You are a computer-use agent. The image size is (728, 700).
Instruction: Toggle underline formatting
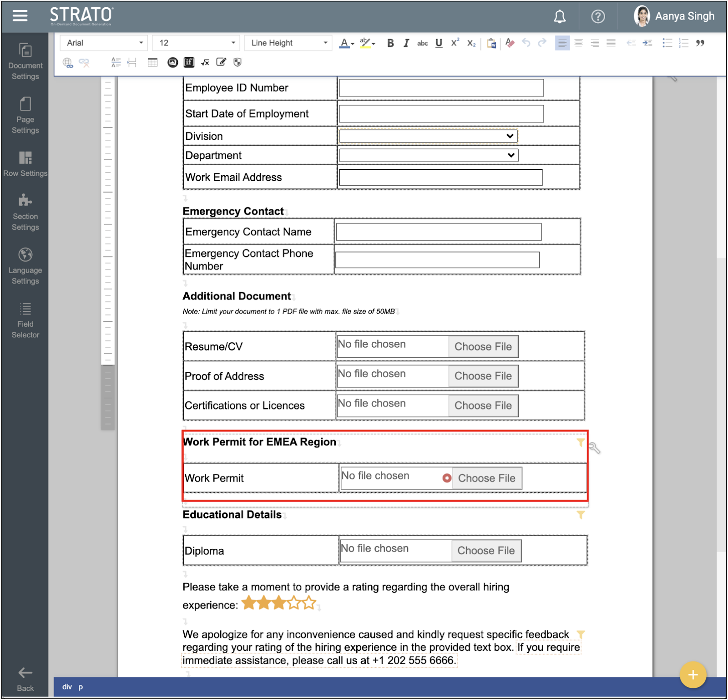[x=438, y=43]
